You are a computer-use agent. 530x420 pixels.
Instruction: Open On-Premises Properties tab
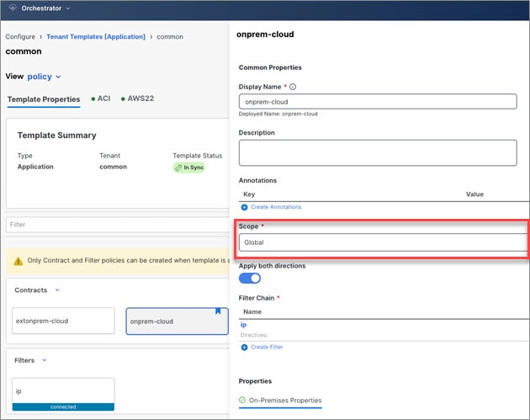280,401
